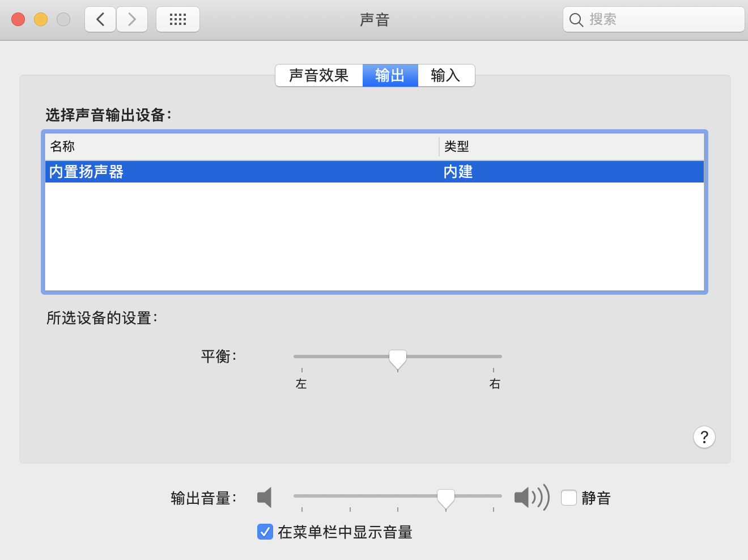Click the 类型 column header
Viewport: 748px width, 560px height.
pos(457,147)
